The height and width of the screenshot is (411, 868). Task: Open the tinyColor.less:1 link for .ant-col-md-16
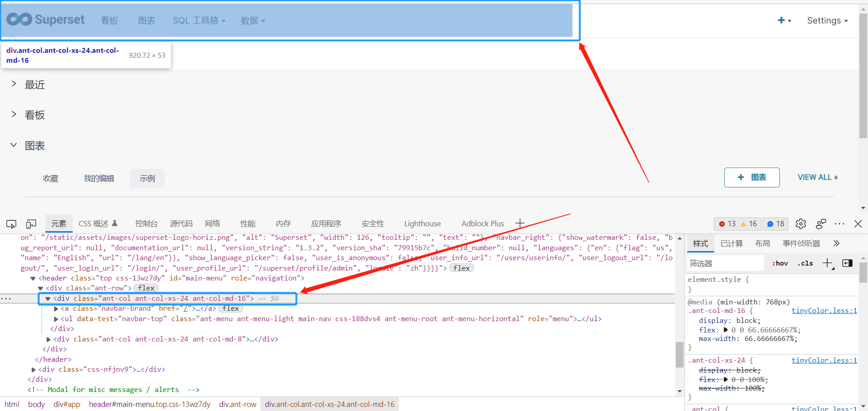pyautogui.click(x=824, y=311)
